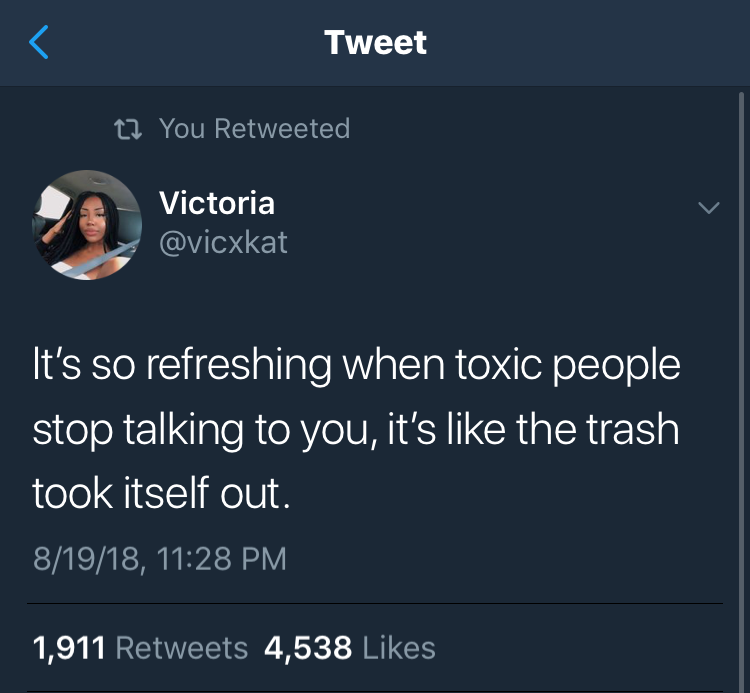Click the number 4,538 in stats
Image resolution: width=750 pixels, height=693 pixels.
308,648
